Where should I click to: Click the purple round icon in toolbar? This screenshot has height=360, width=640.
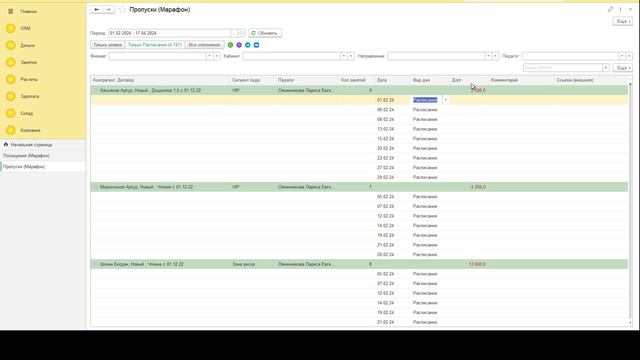point(239,45)
